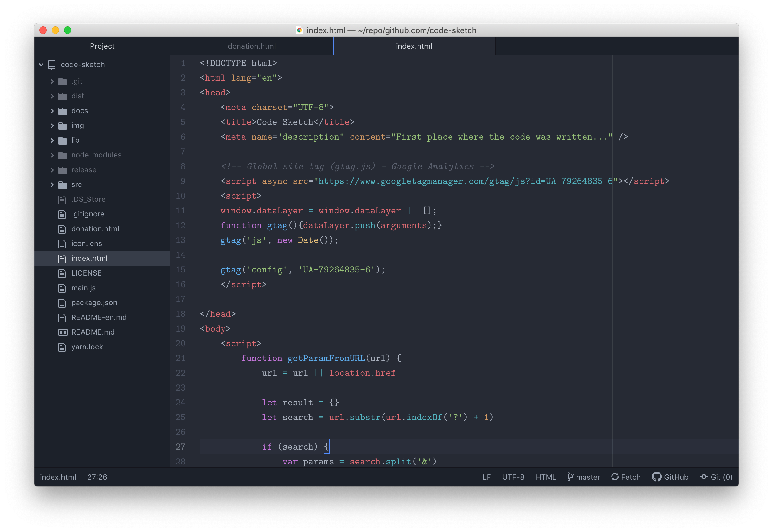
Task: Click the LICENSE file icon
Action: [62, 274]
